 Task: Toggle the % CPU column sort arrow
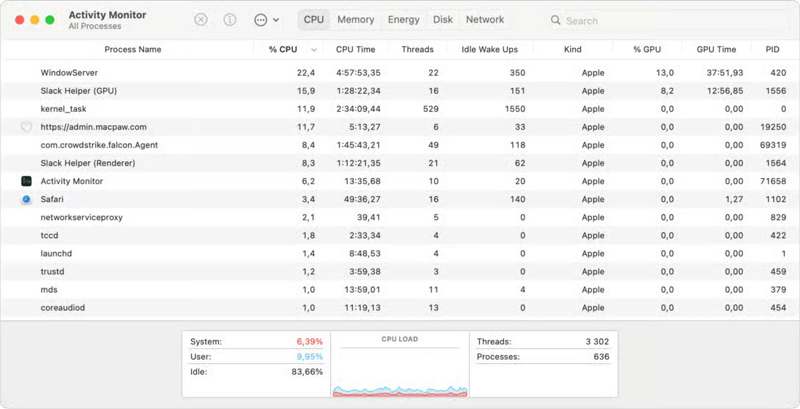coord(314,50)
